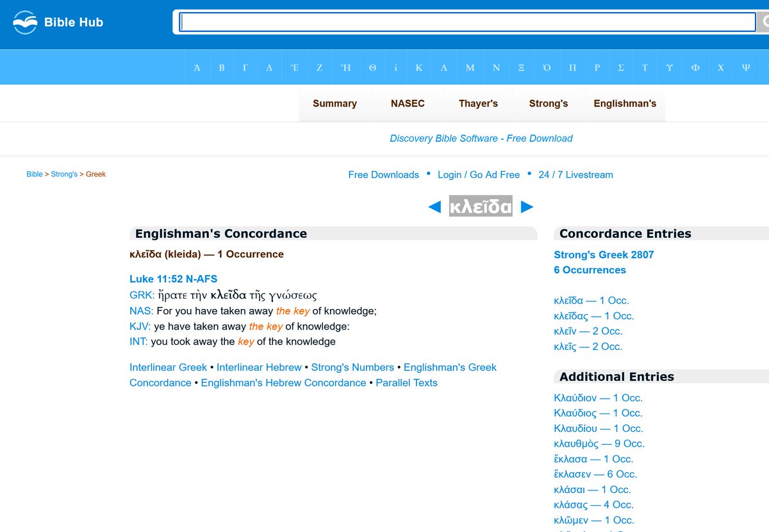The height and width of the screenshot is (532, 769).
Task: Open the Summary tab
Action: (x=335, y=103)
